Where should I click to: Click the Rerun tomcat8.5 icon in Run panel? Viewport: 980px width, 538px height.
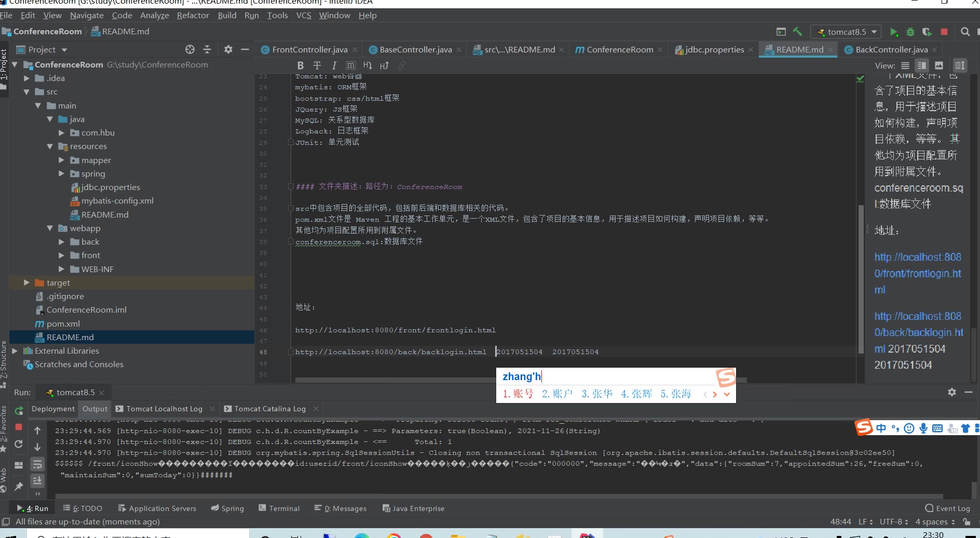(19, 410)
